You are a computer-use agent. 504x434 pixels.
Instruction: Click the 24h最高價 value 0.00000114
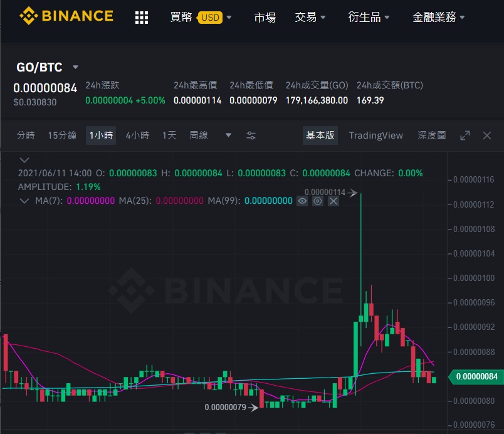(x=197, y=100)
